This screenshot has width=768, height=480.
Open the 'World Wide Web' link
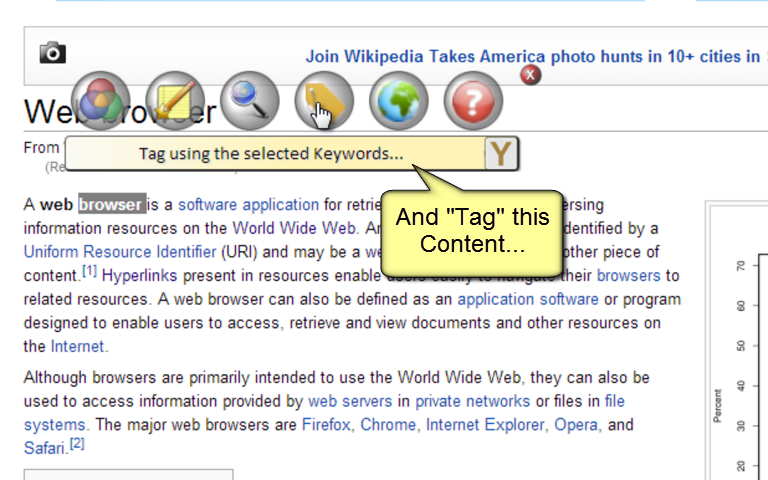tap(294, 228)
